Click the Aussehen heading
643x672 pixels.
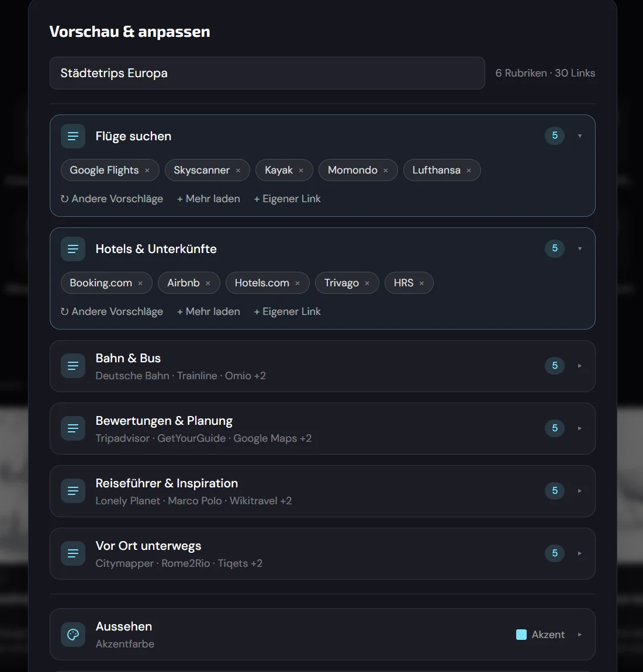(x=124, y=626)
